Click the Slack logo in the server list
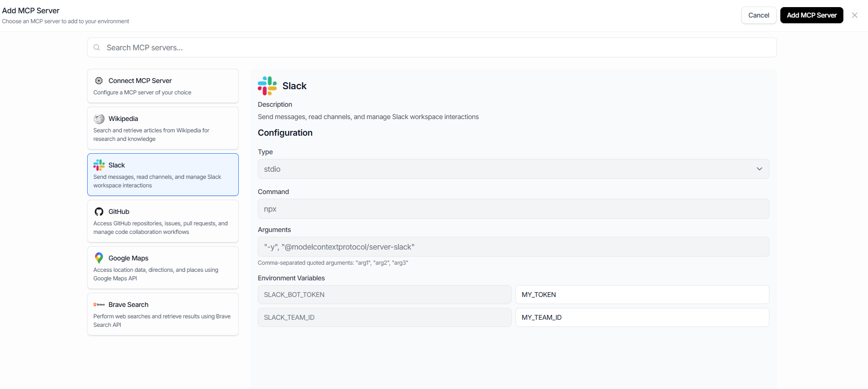868x389 pixels. click(99, 165)
